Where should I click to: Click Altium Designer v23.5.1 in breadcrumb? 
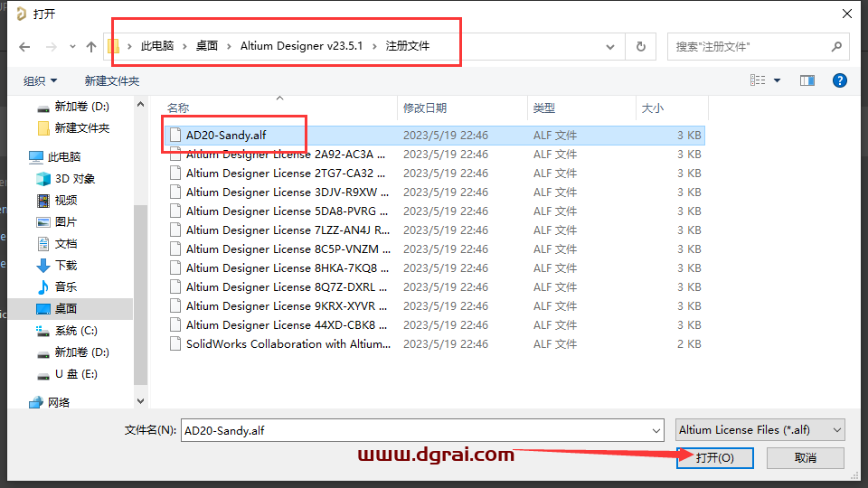(302, 46)
